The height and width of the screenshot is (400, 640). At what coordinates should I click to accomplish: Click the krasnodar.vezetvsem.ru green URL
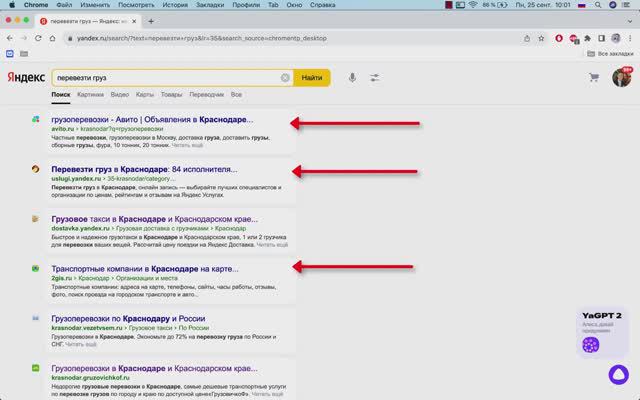click(87, 328)
